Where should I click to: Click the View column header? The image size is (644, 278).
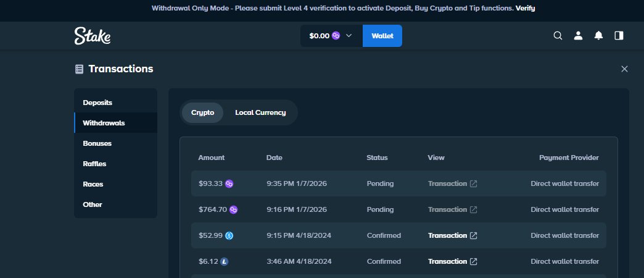(x=436, y=158)
